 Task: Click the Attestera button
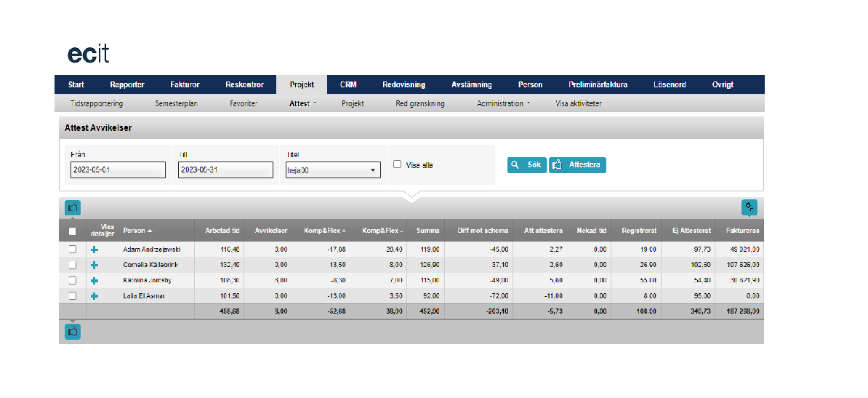[x=577, y=165]
